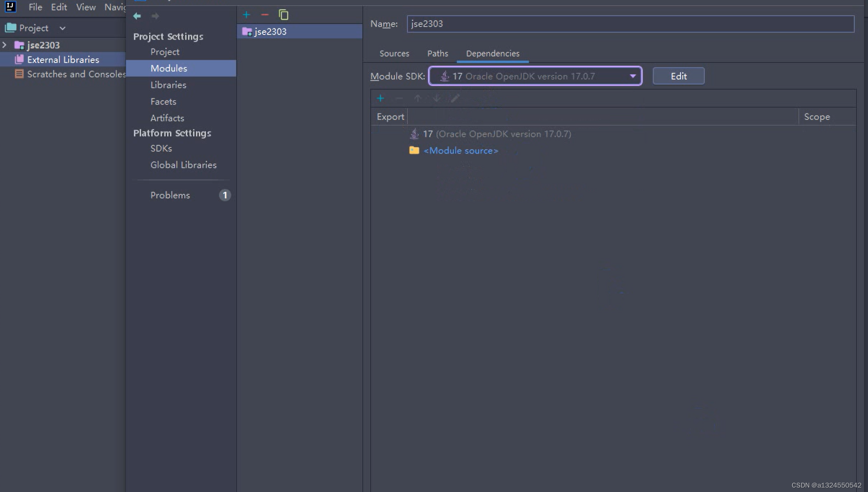Select Libraries under Project Settings
The width and height of the screenshot is (868, 492).
[x=168, y=85]
